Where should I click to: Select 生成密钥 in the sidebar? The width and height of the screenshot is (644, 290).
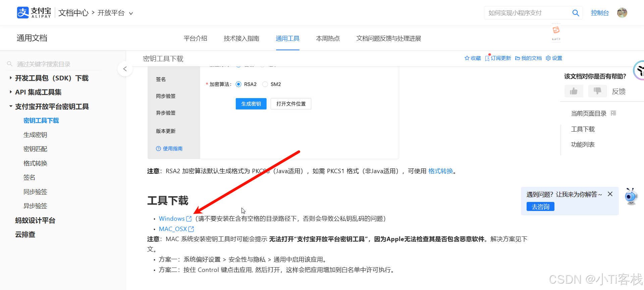click(35, 135)
